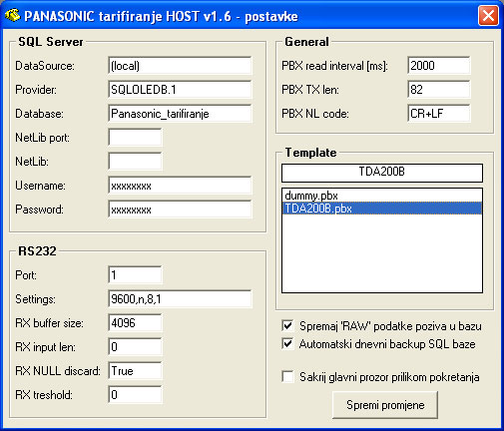This screenshot has width=504, height=431.
Task: Click the Password field
Action: tap(180, 210)
